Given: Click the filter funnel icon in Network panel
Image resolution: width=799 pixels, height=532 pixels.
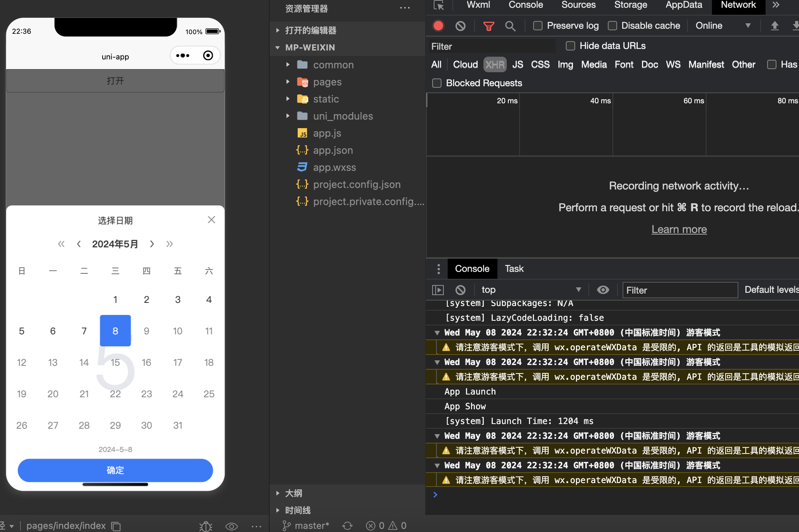Looking at the screenshot, I should click(x=488, y=26).
